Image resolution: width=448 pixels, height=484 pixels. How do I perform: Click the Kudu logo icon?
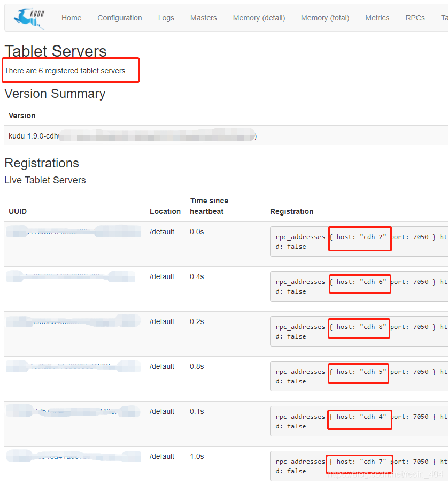point(29,19)
